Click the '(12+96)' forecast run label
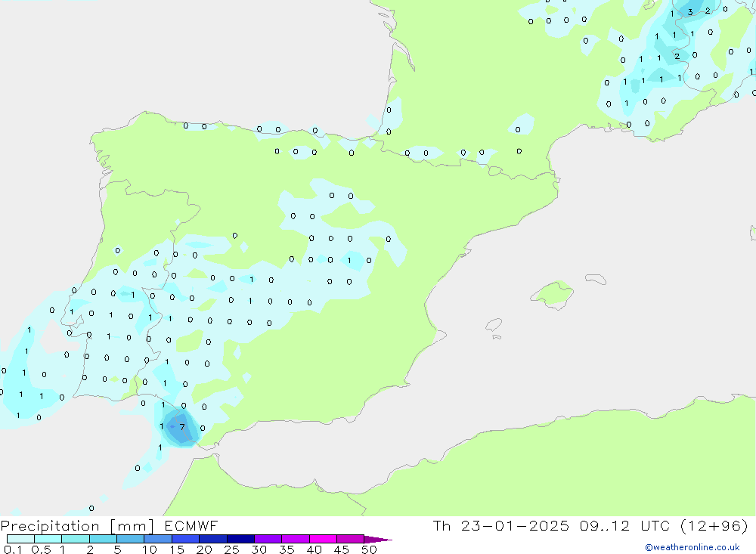The height and width of the screenshot is (554, 756). (x=714, y=525)
